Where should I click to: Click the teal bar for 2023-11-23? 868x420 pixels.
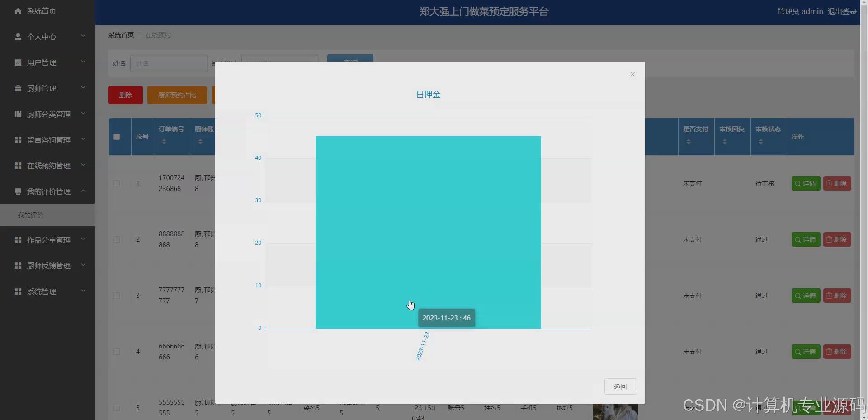tap(428, 232)
